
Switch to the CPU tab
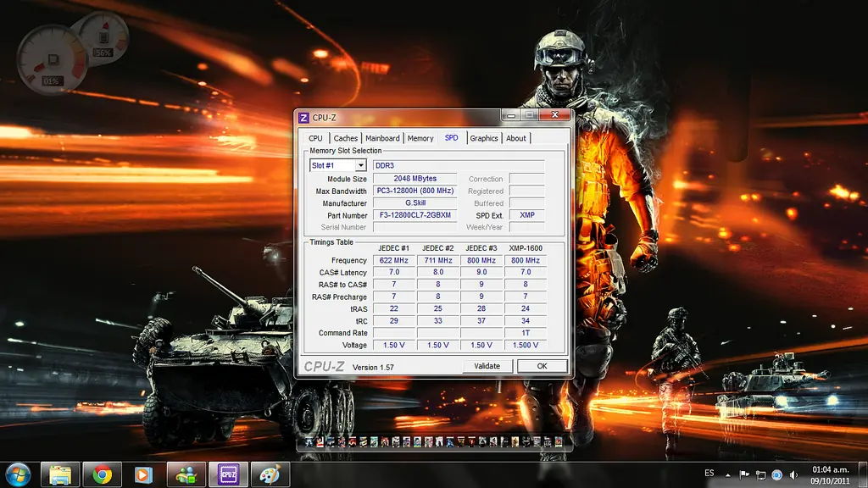pos(315,138)
